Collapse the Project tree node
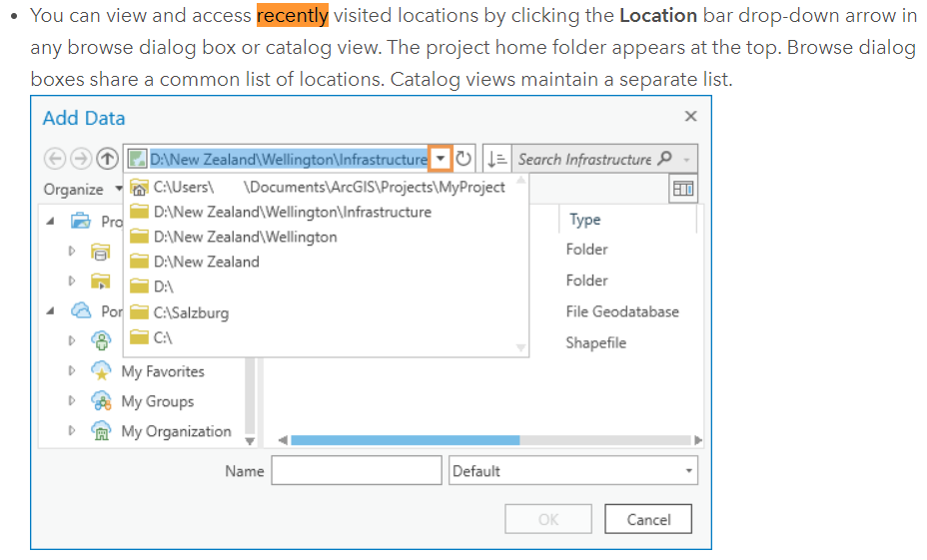The image size is (927, 560). (51, 221)
